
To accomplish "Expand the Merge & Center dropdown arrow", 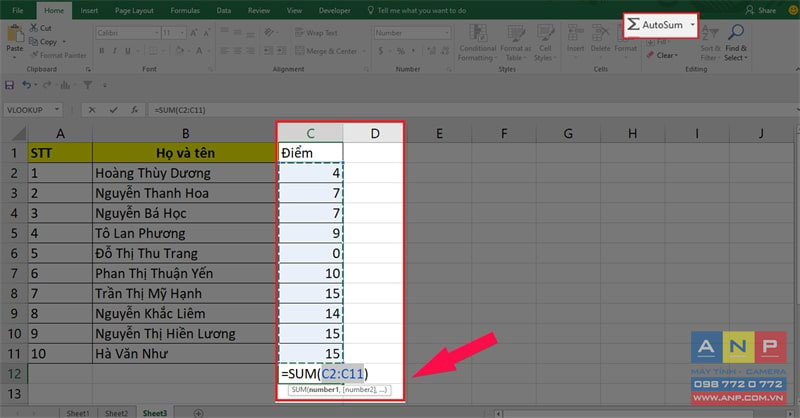I will [x=364, y=51].
